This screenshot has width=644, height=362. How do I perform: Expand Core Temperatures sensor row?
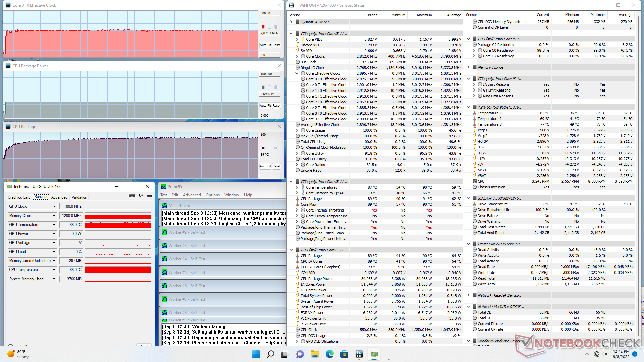click(x=297, y=187)
